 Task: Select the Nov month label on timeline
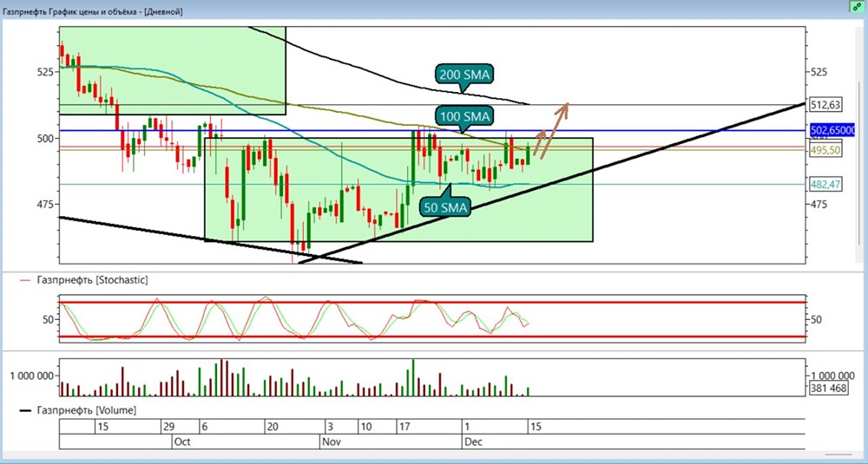(332, 441)
